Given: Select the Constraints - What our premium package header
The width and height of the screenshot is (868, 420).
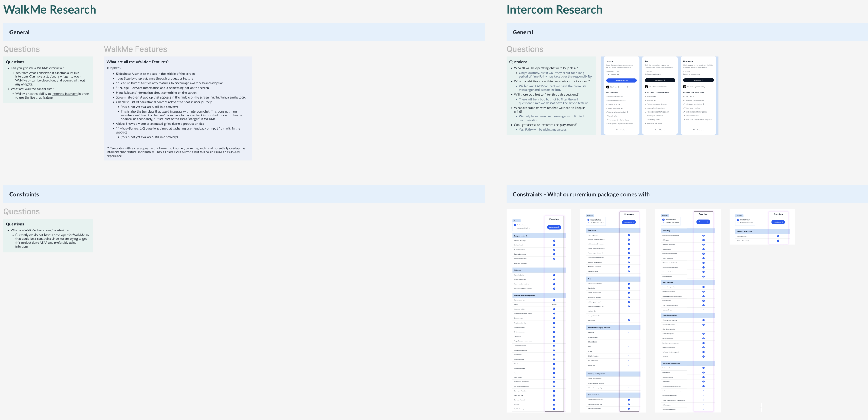Looking at the screenshot, I should click(x=581, y=195).
